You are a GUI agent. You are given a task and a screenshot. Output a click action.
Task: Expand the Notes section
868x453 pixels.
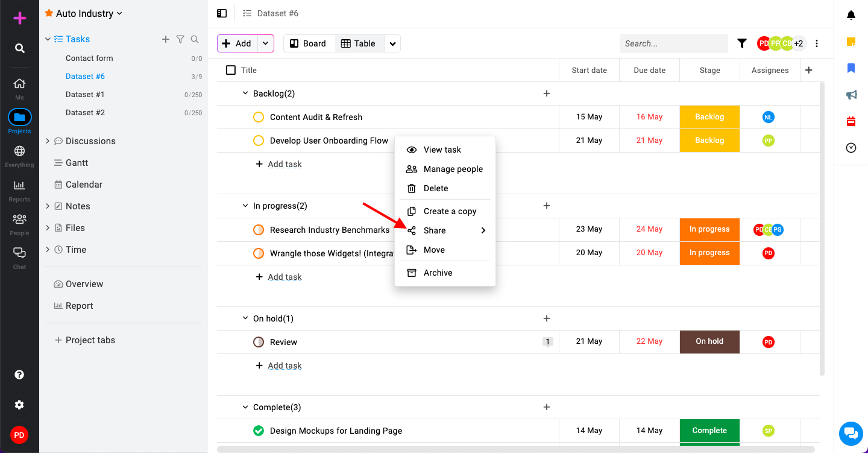tap(48, 206)
